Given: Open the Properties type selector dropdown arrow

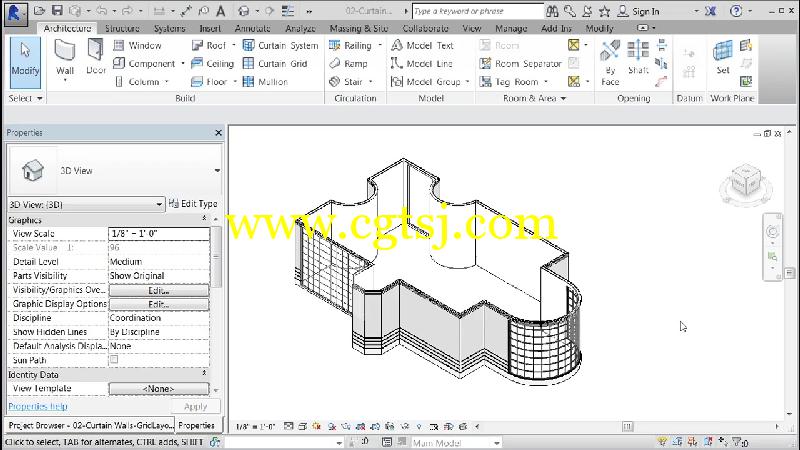Looking at the screenshot, I should click(x=217, y=170).
